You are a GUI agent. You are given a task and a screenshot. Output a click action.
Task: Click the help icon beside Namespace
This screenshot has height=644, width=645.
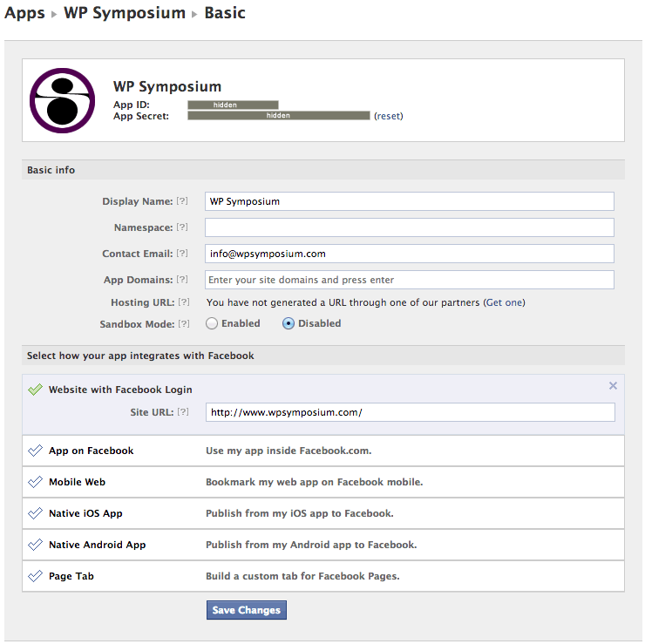click(182, 227)
